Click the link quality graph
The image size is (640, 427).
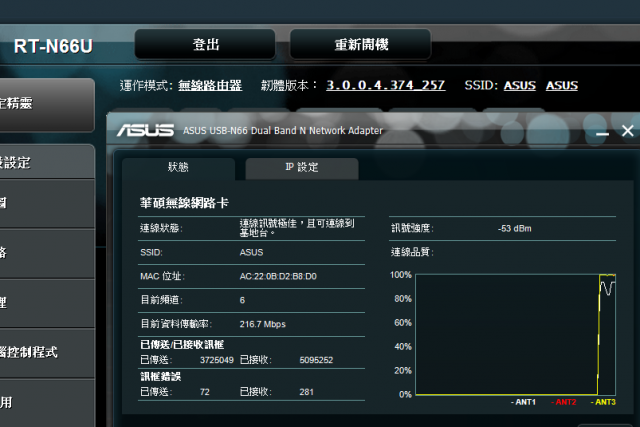click(516, 334)
